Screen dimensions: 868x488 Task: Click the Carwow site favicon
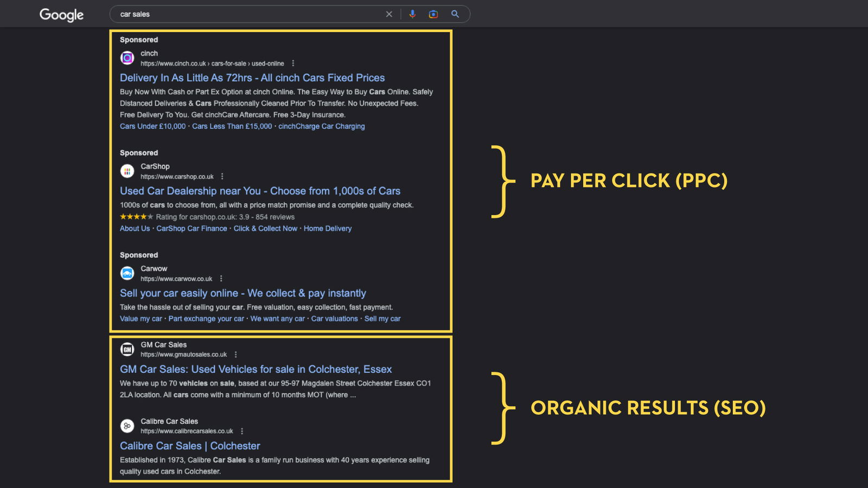point(127,273)
